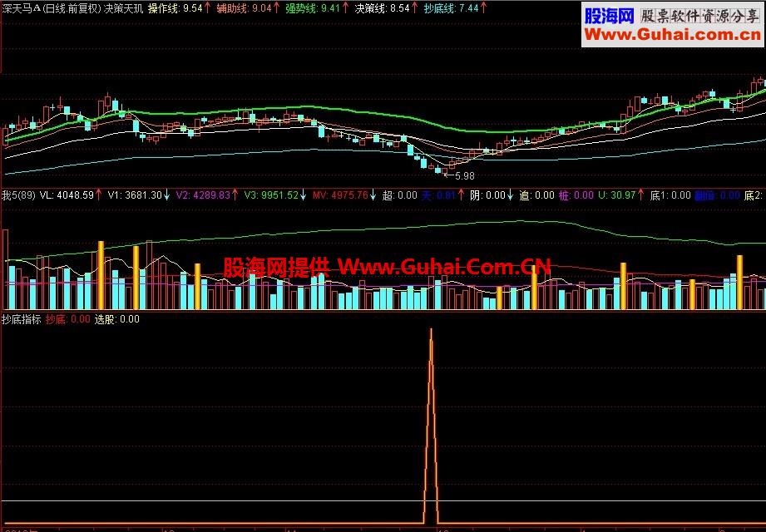Viewport: 766px width, 532px height.
Task: Click the 底1: 0.00 readout
Action: pyautogui.click(x=670, y=195)
